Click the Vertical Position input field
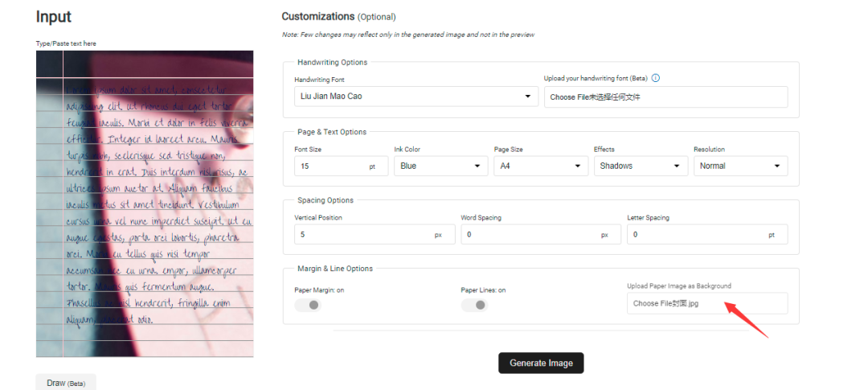This screenshot has height=390, width=868. click(x=362, y=234)
